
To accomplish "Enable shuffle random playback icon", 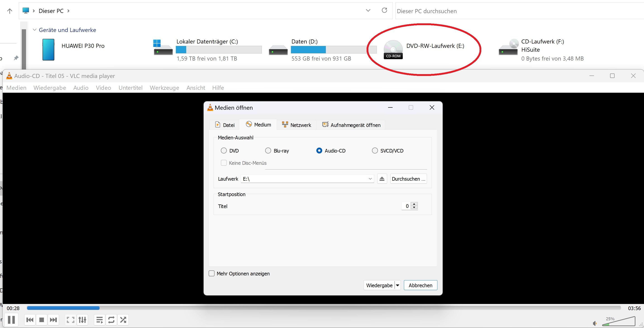I will 123,320.
